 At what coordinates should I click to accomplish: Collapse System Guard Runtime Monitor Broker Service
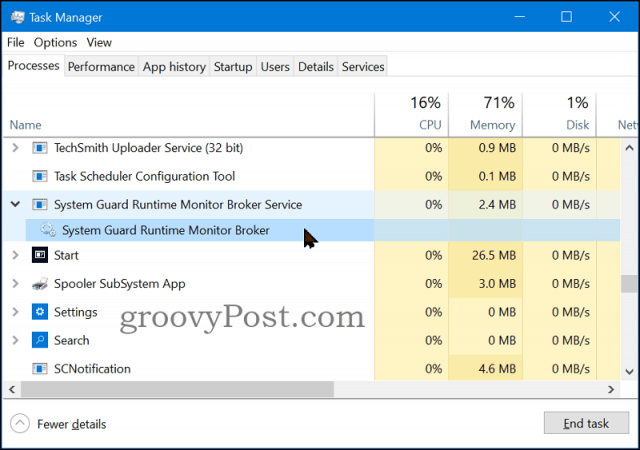[x=15, y=204]
